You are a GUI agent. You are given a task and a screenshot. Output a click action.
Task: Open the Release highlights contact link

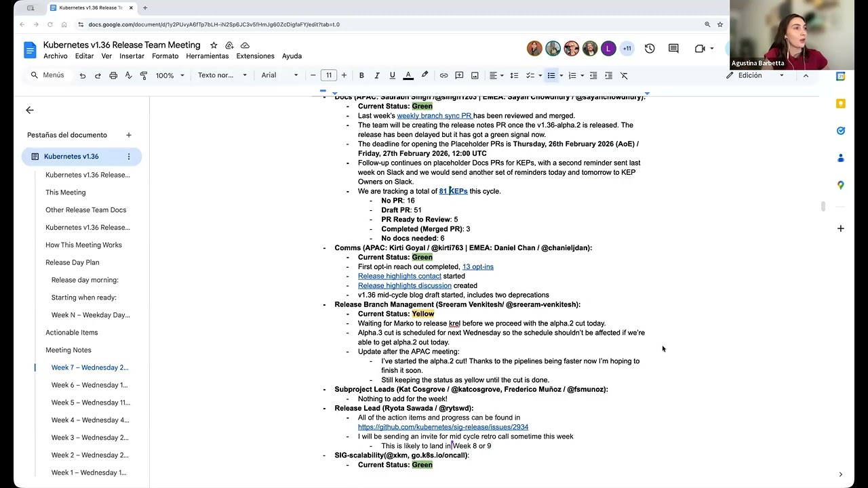399,277
